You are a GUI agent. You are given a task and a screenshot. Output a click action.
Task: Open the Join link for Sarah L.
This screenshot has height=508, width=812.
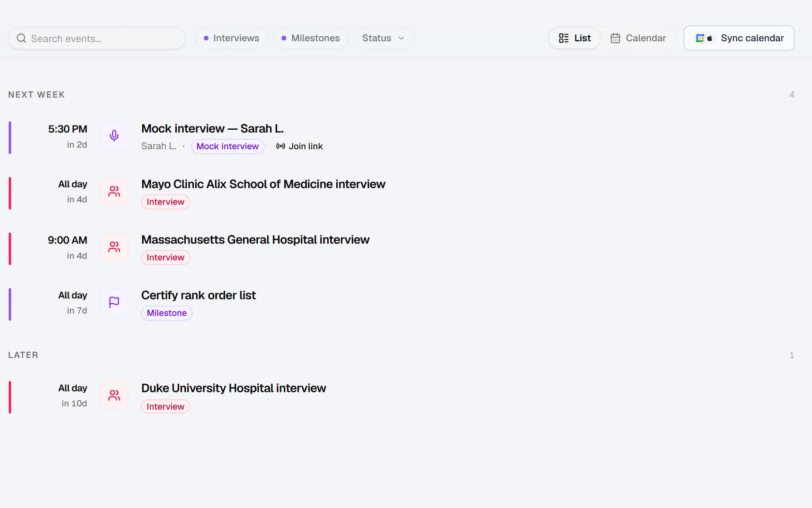(300, 147)
